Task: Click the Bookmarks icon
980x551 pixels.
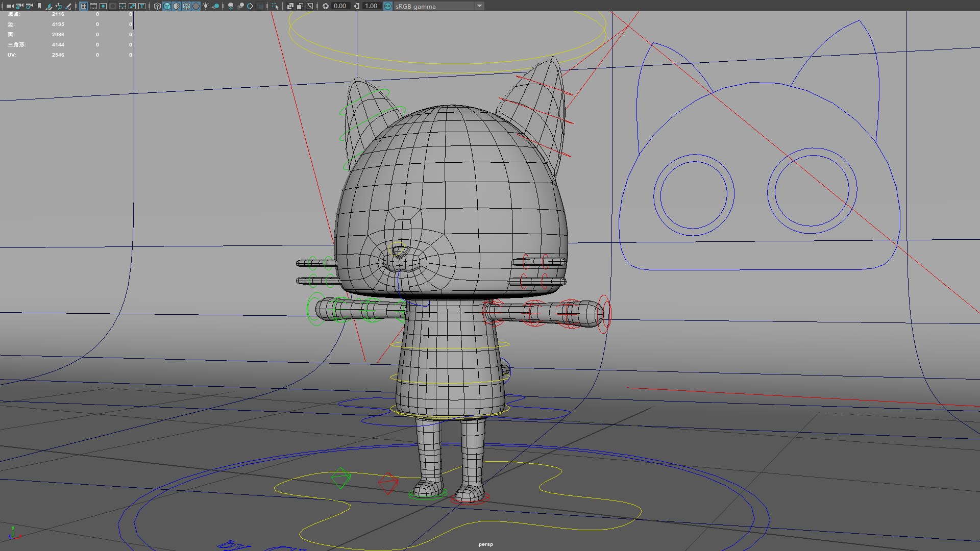Action: point(39,6)
